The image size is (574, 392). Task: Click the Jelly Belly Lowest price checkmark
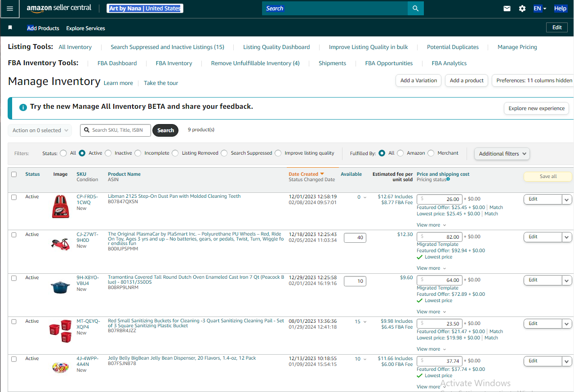pyautogui.click(x=419, y=376)
